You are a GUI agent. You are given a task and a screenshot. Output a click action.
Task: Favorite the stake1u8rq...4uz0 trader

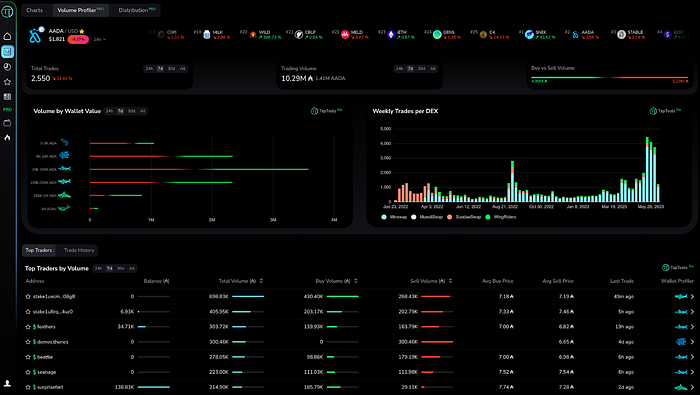28,312
